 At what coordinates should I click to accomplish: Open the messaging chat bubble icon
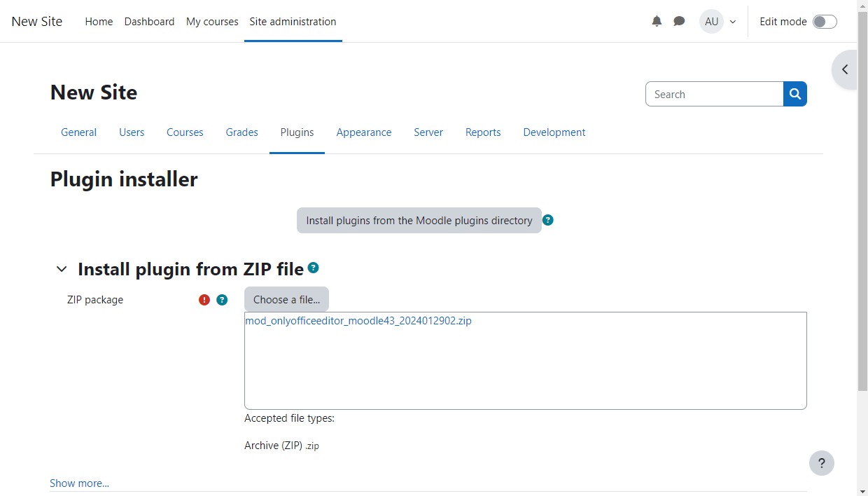pyautogui.click(x=679, y=22)
